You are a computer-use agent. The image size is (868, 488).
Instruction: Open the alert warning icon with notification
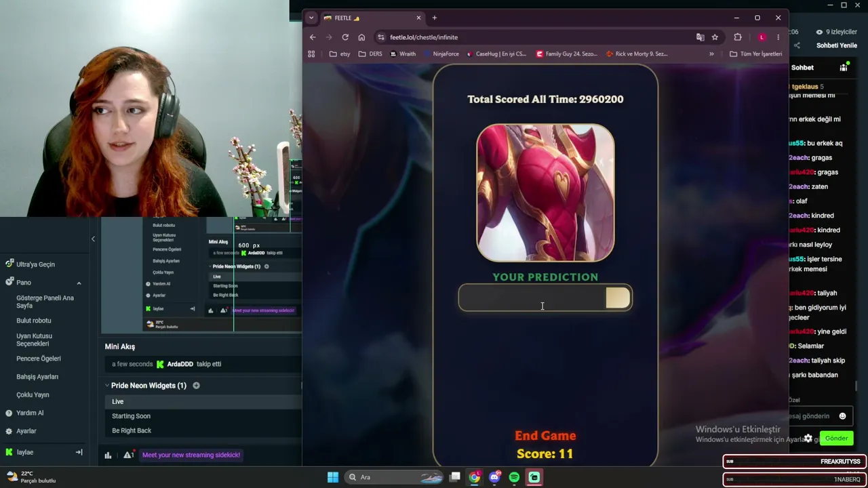pyautogui.click(x=128, y=455)
